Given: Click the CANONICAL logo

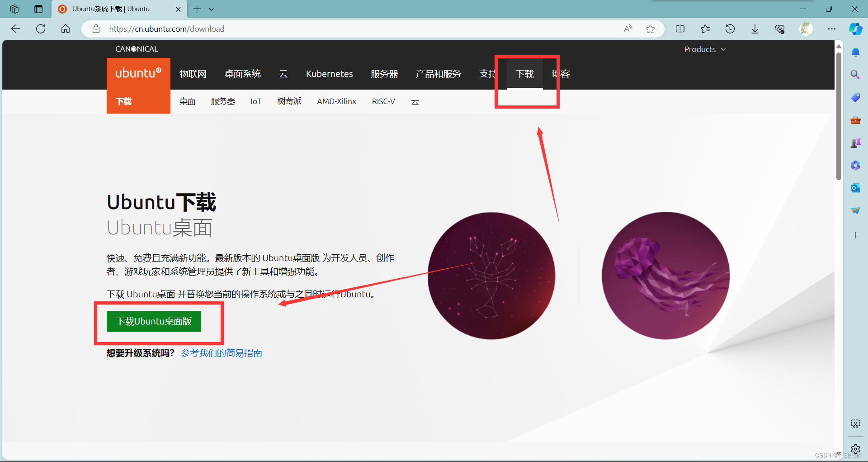Looking at the screenshot, I should 137,49.
